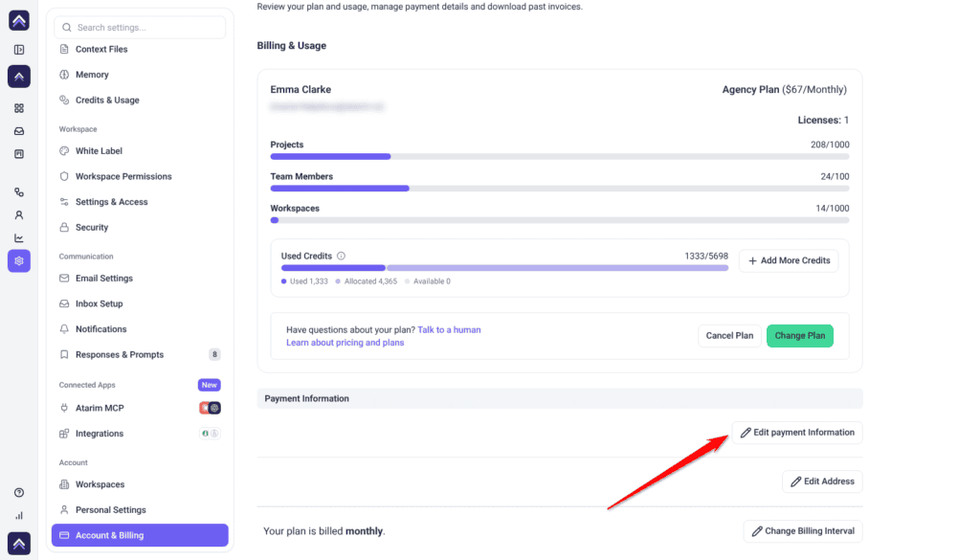
Task: Click the app icons badge beside Integrations
Action: (210, 433)
